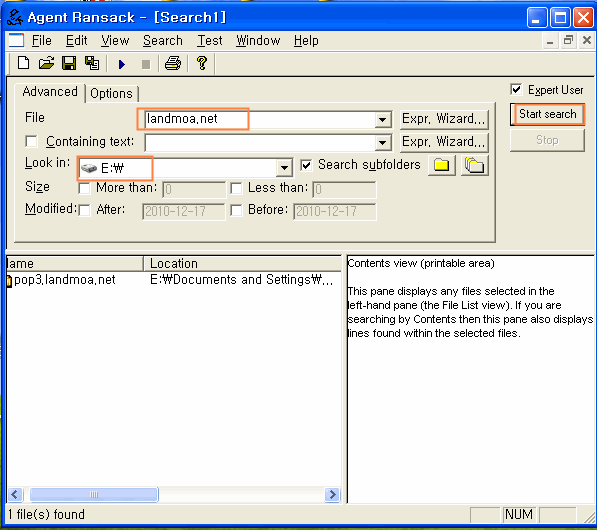Click the Save all toolbar icon
Viewport: 597px width, 530px height.
coord(92,63)
